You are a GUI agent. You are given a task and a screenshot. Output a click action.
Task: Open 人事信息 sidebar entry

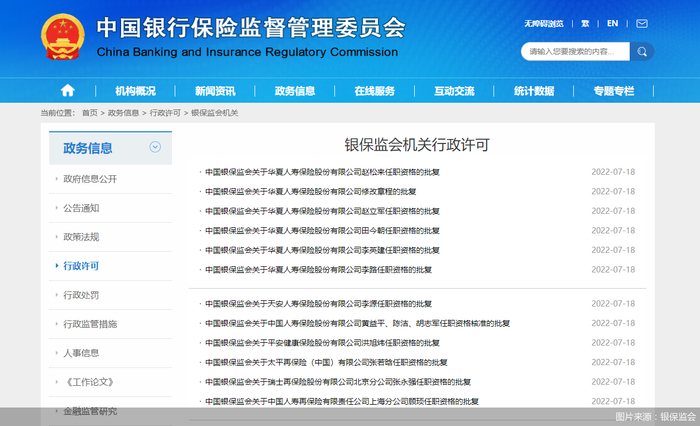pyautogui.click(x=81, y=353)
